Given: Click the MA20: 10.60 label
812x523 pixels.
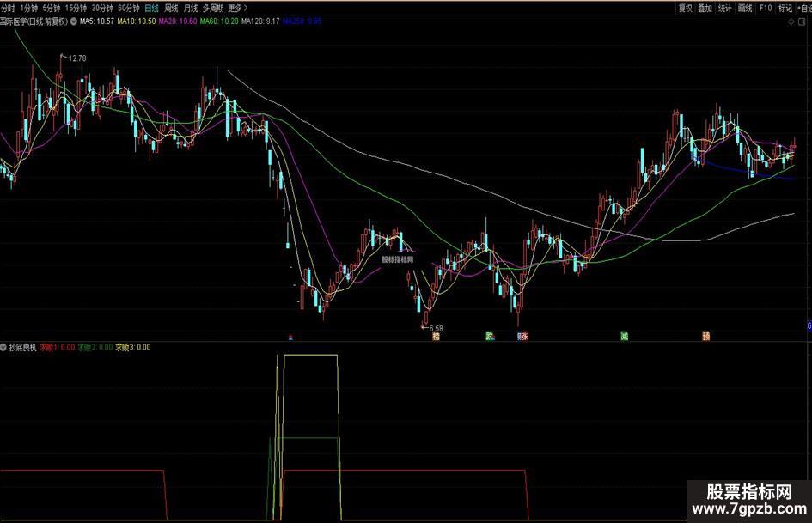Looking at the screenshot, I should [x=178, y=21].
